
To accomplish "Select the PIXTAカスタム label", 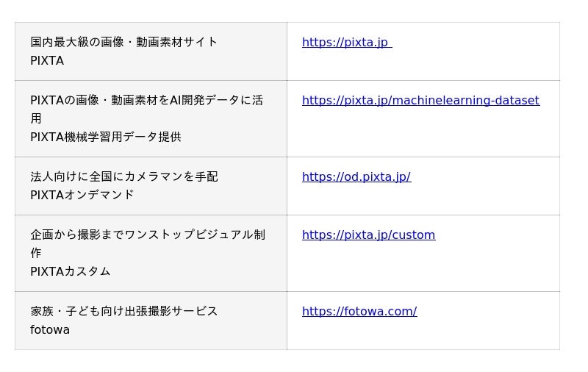I will (70, 271).
